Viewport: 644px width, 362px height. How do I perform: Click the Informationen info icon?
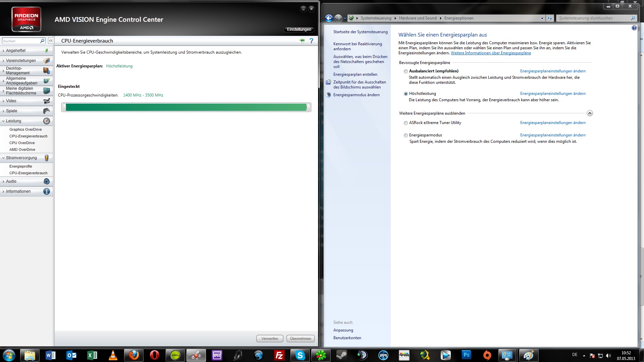pos(47,191)
